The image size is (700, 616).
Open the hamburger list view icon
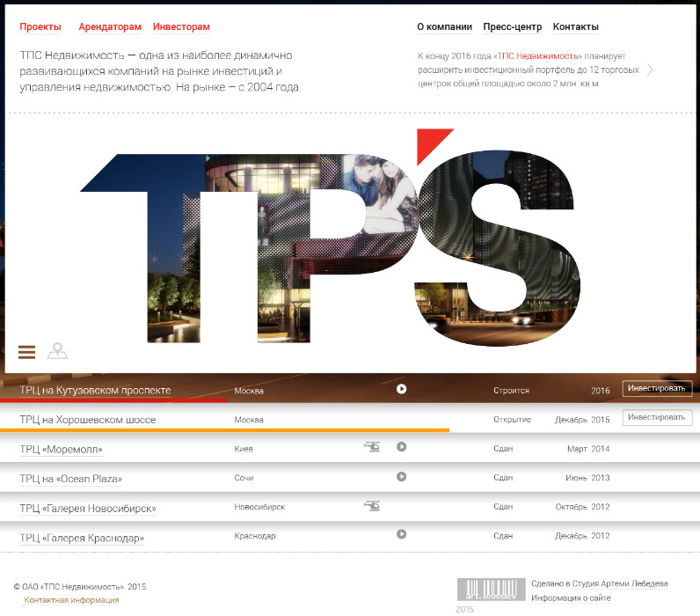point(26,352)
